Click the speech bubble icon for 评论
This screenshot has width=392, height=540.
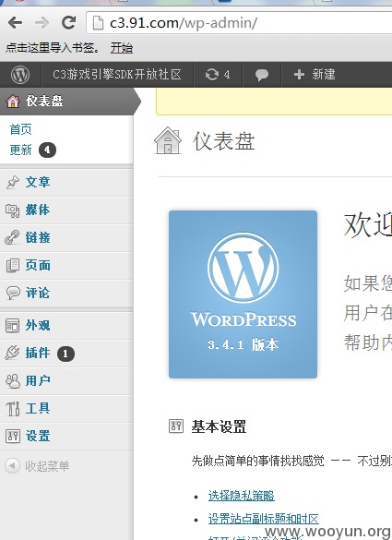[x=13, y=293]
